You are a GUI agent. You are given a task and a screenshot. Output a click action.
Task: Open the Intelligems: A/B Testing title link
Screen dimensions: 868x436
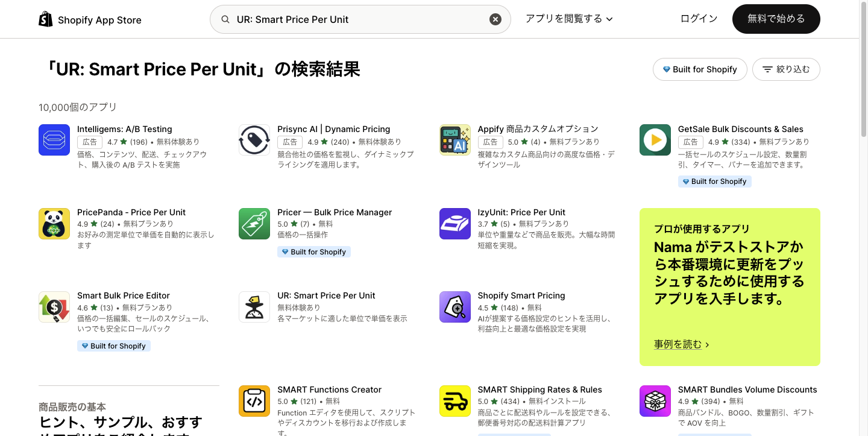pyautogui.click(x=125, y=129)
